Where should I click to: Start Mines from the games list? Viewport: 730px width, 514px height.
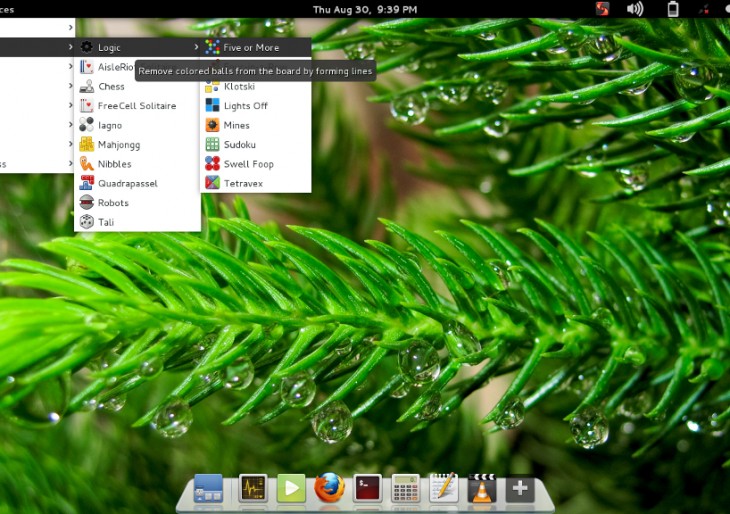236,125
